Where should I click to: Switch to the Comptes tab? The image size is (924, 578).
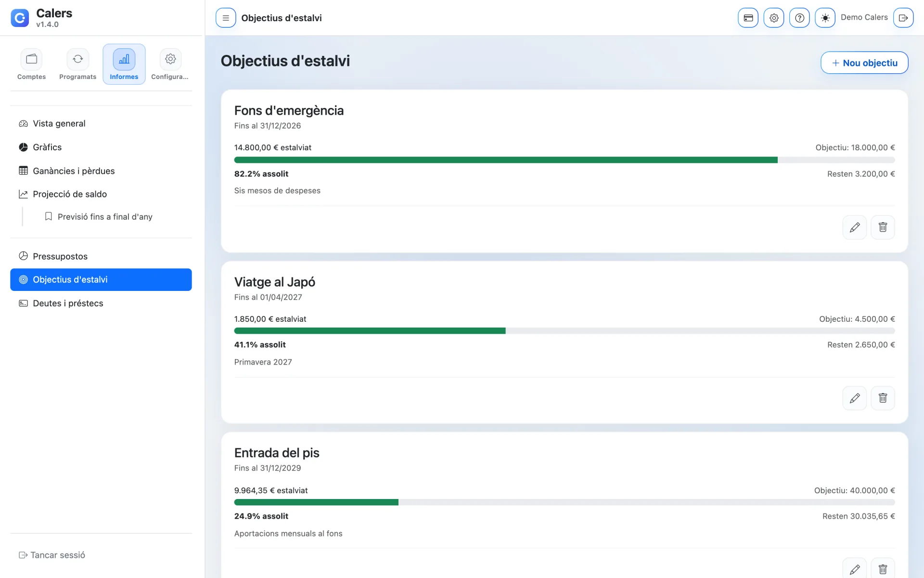tap(32, 64)
